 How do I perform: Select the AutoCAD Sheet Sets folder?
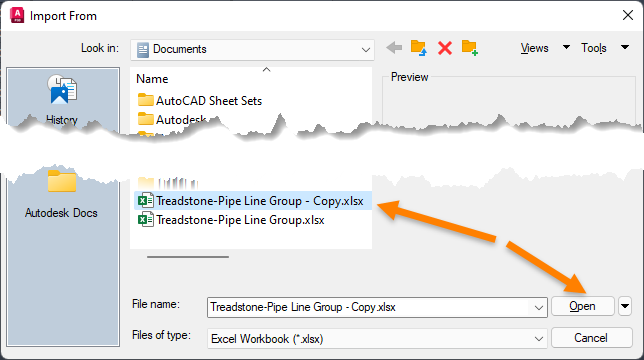[200, 101]
